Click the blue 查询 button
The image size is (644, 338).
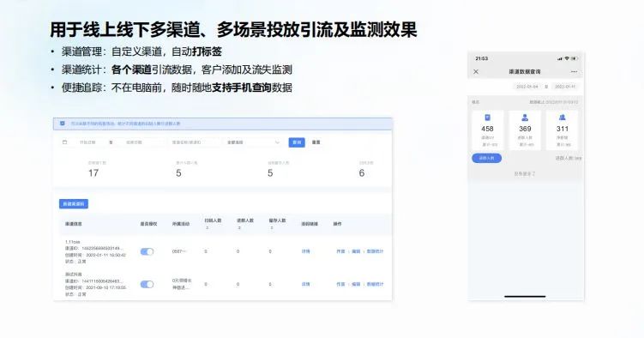coord(297,142)
